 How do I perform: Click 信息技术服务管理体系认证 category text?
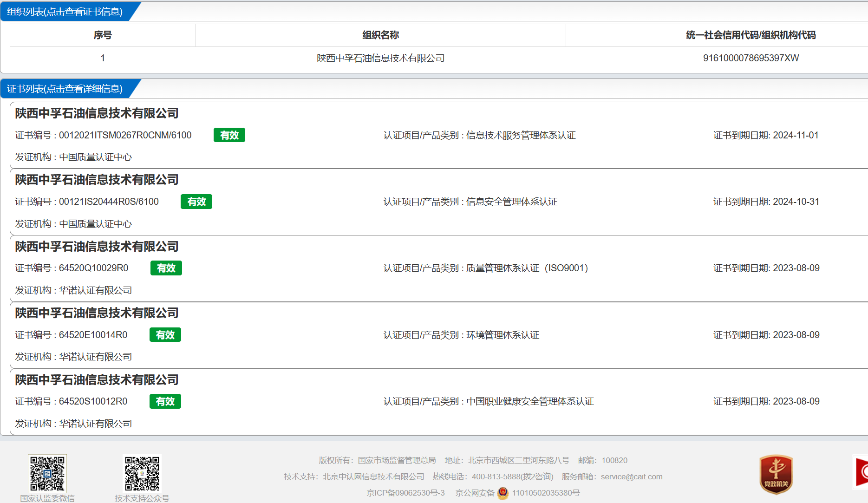pyautogui.click(x=521, y=135)
